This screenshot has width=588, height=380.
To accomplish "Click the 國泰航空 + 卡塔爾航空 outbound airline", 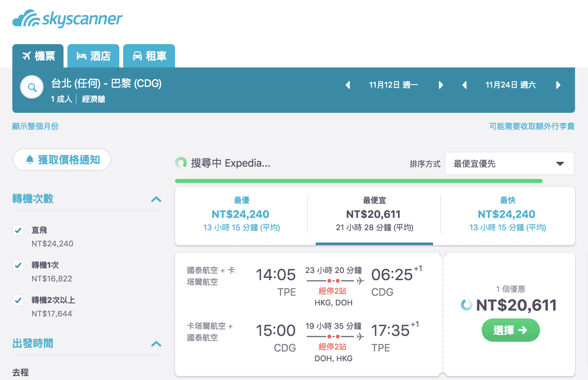I will [211, 276].
